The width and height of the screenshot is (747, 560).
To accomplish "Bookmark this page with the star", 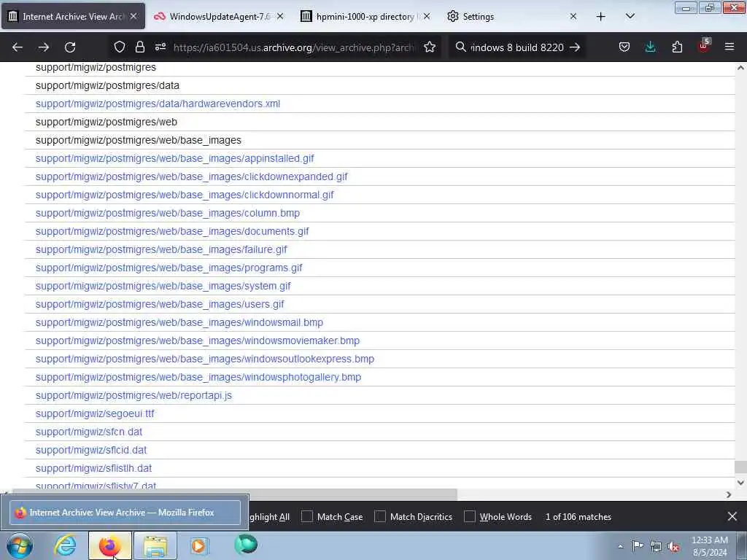I will (430, 47).
